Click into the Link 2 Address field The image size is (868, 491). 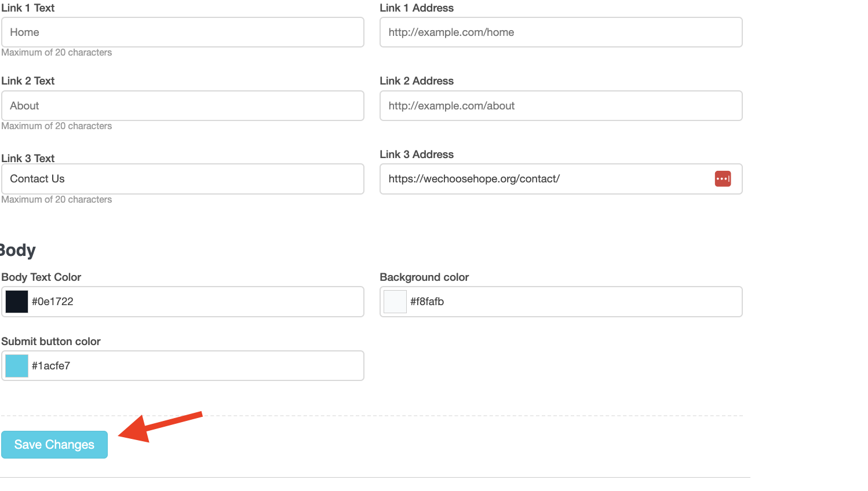point(560,105)
